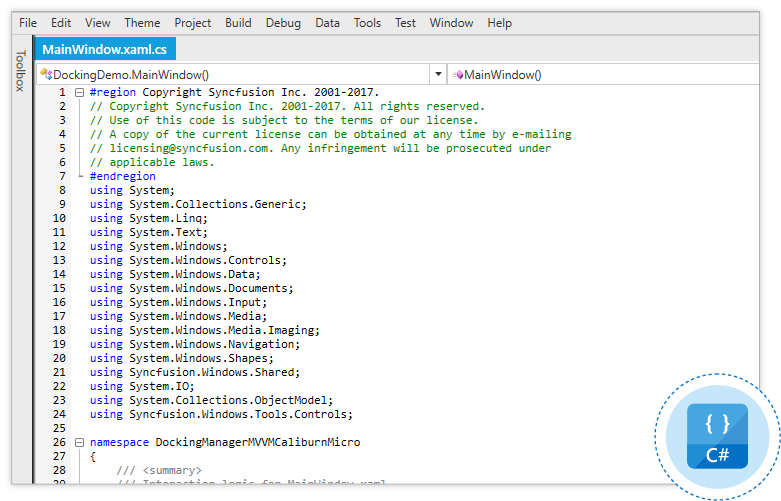Collapse the Copyright region at line 1
Viewport: 781px width, 501px height.
[x=79, y=92]
